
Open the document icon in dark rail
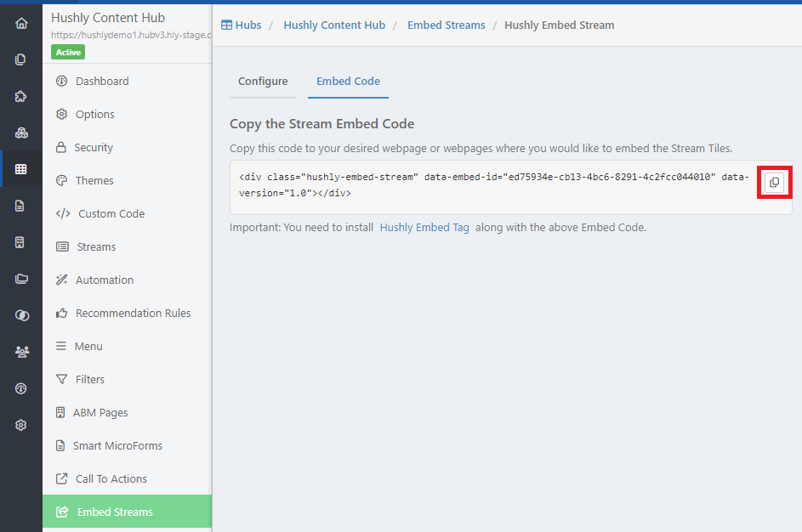(x=20, y=206)
